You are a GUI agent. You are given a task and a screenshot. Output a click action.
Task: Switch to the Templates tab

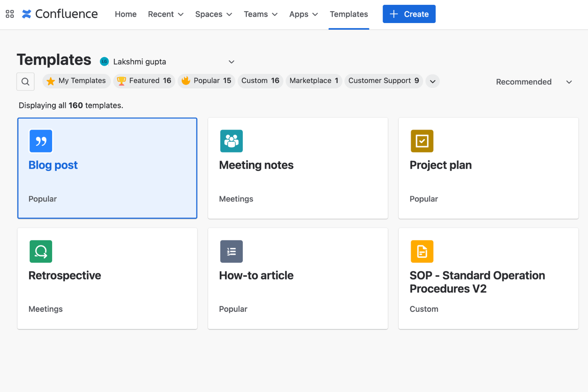[x=348, y=14]
